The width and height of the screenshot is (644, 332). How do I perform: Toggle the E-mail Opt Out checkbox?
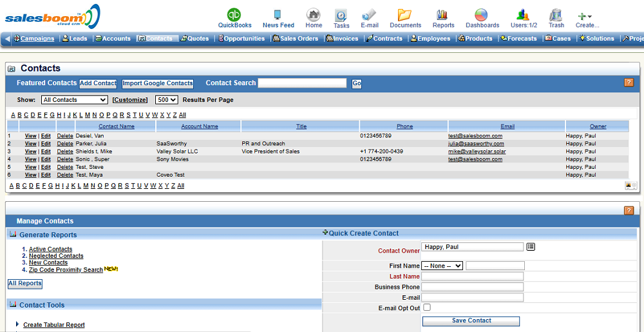pyautogui.click(x=426, y=308)
